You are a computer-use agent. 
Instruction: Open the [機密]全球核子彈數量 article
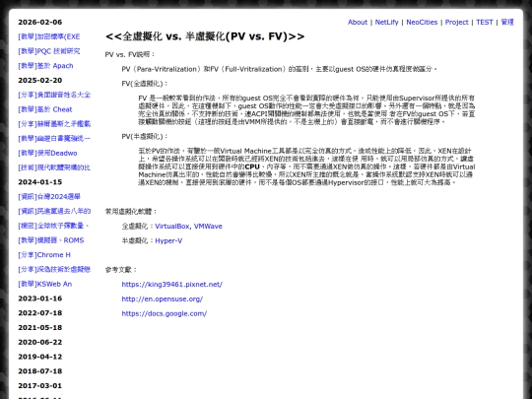pos(54,226)
